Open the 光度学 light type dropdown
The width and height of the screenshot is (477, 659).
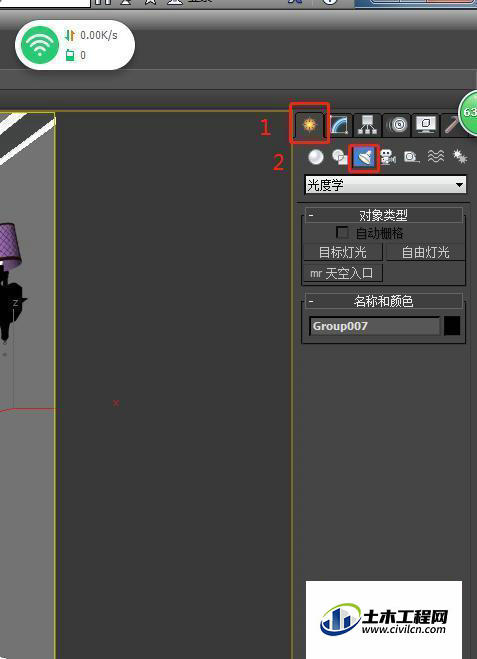tap(385, 185)
